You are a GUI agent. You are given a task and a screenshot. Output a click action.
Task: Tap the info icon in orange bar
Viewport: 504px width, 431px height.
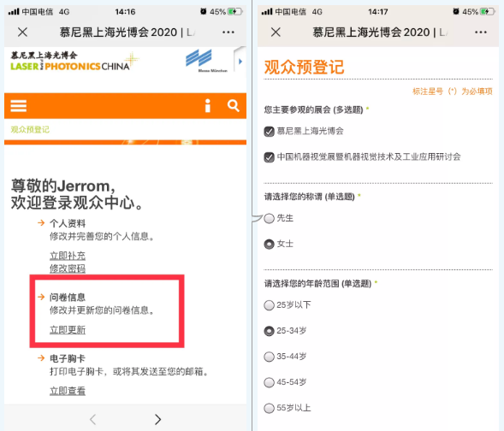click(x=208, y=106)
